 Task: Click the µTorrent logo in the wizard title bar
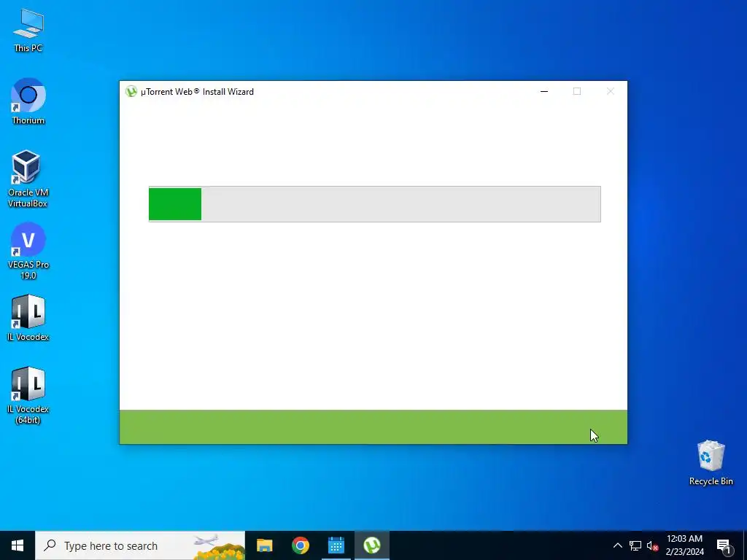(131, 91)
